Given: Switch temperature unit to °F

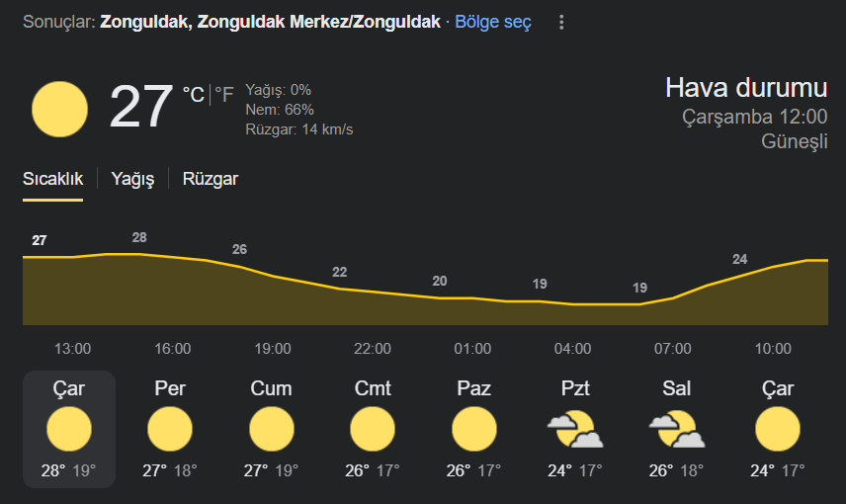Looking at the screenshot, I should coord(224,95).
